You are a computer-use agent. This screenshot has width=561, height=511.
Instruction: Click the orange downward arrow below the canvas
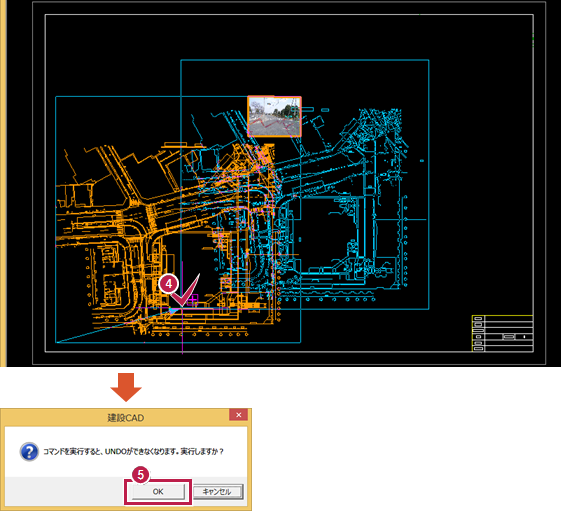(x=126, y=387)
